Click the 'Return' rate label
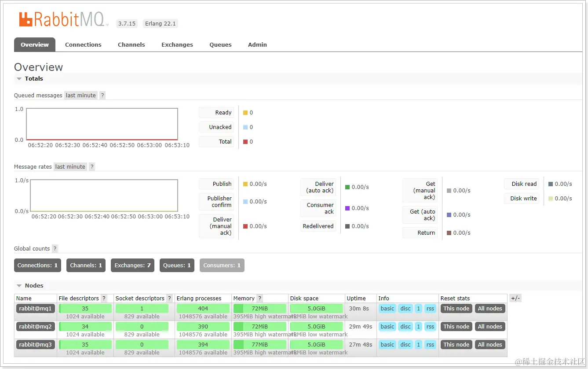 [420, 232]
